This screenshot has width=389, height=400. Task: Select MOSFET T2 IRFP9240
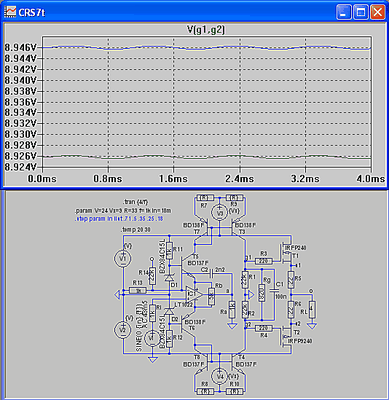coord(287,337)
